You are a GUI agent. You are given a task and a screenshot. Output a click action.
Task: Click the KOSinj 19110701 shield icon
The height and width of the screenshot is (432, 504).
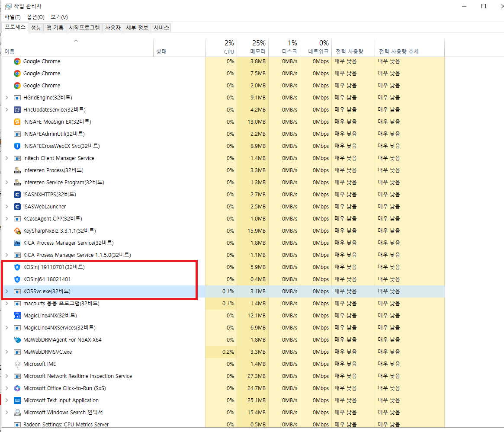(x=17, y=267)
